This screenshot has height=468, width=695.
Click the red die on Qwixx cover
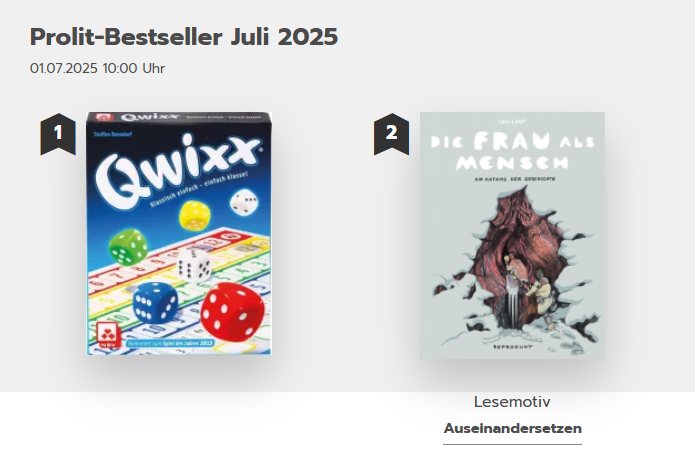click(x=232, y=312)
